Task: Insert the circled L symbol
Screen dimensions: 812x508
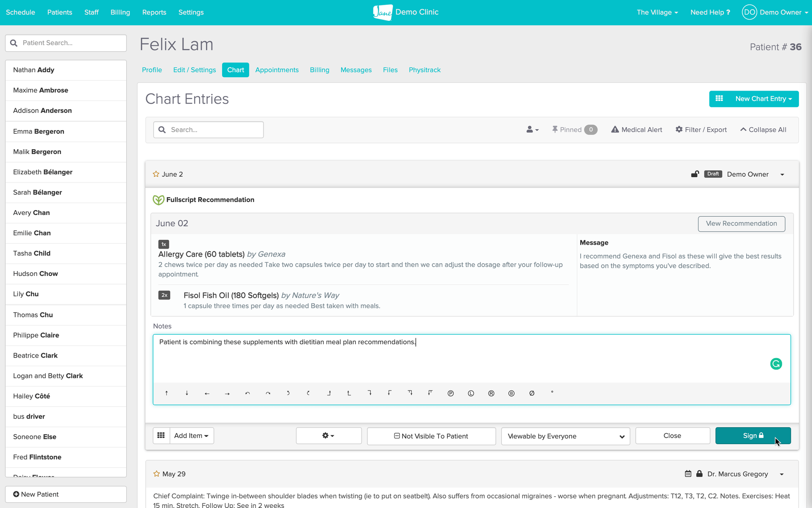Action: tap(471, 393)
